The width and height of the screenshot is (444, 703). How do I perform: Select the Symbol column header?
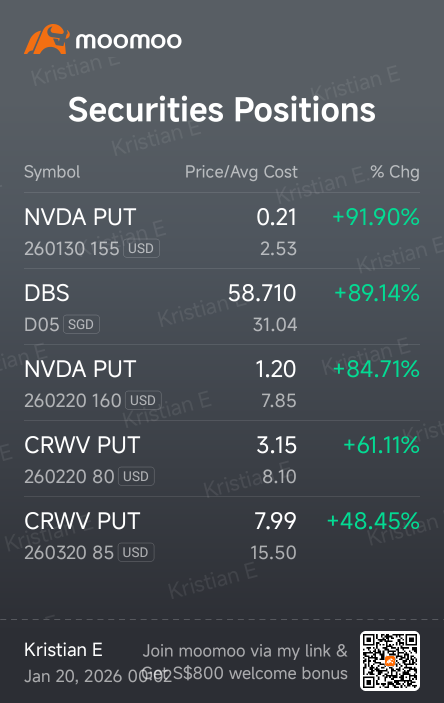click(52, 172)
